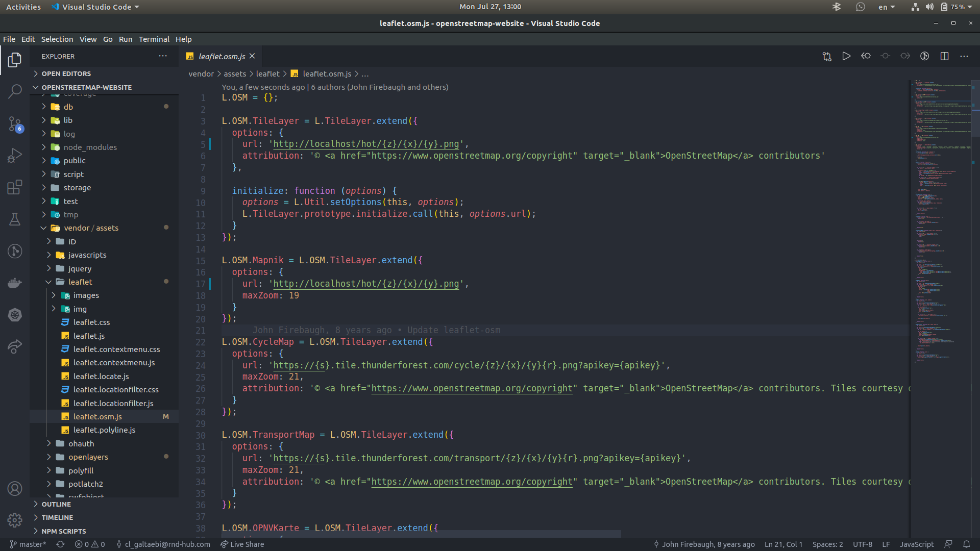Open leaflet.polyline.js file
980x551 pixels.
[x=104, y=430]
